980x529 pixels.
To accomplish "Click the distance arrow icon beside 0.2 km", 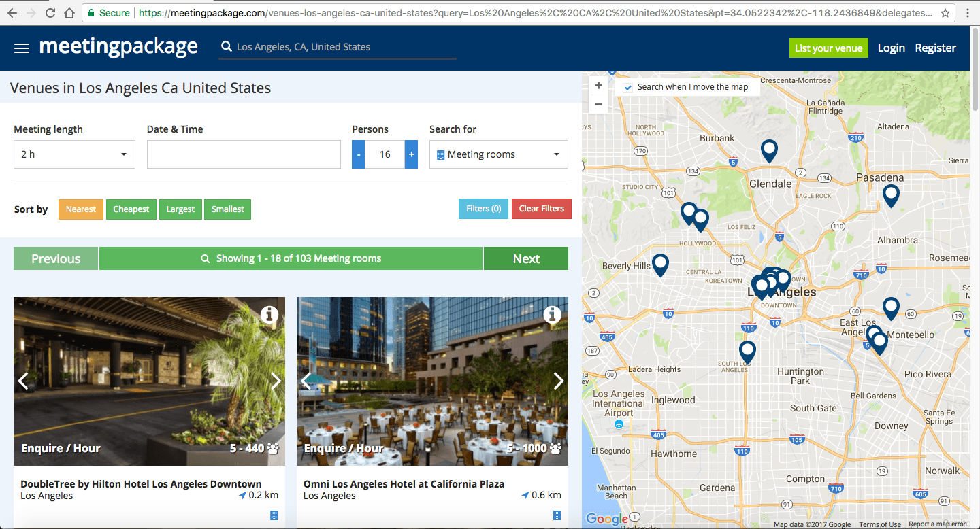I will coord(242,496).
